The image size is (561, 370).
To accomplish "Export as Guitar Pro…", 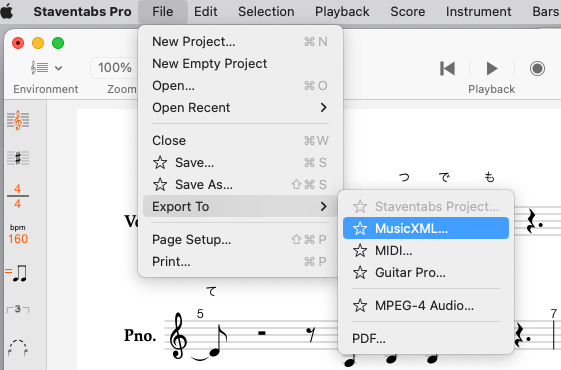I will click(426, 273).
